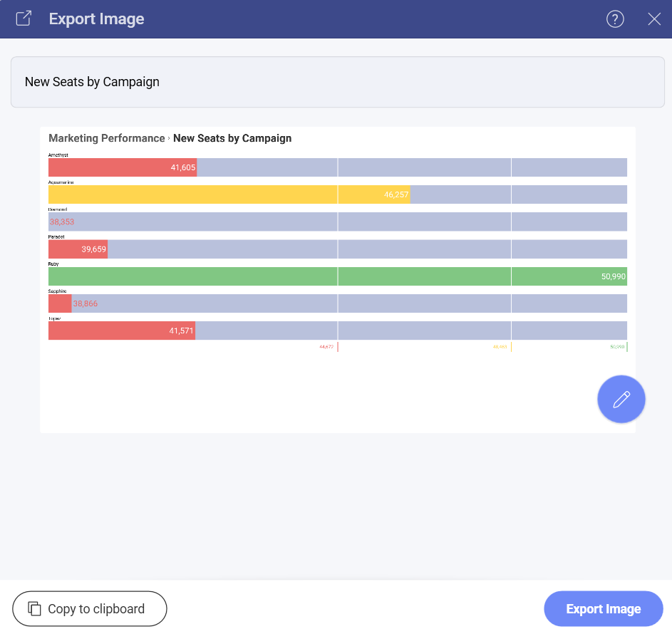Click the 38,866 value on Sapphire bar
Screen dimensions: 672x629
(x=86, y=303)
